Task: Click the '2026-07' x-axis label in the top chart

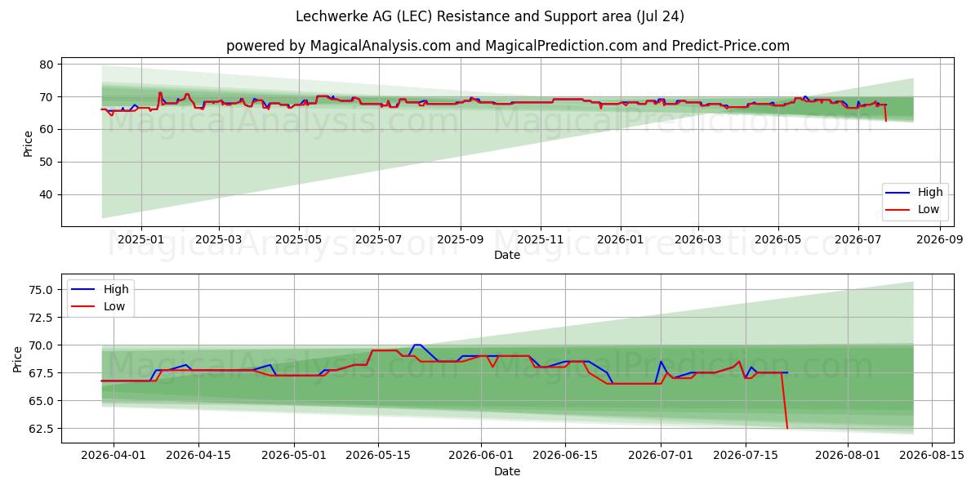Action: point(857,240)
